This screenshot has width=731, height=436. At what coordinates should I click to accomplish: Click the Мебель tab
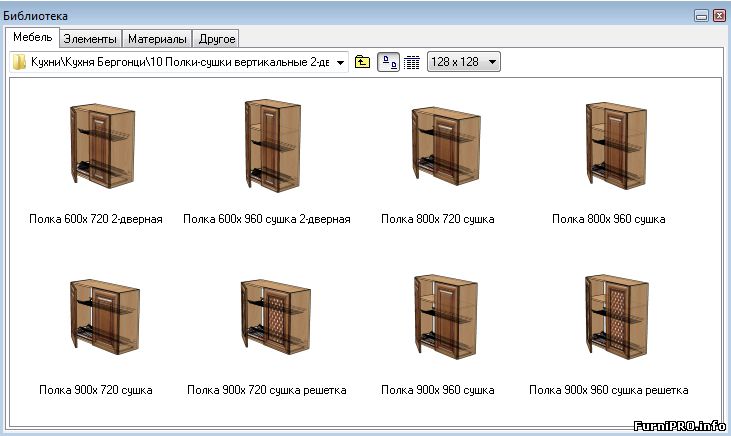(x=32, y=38)
